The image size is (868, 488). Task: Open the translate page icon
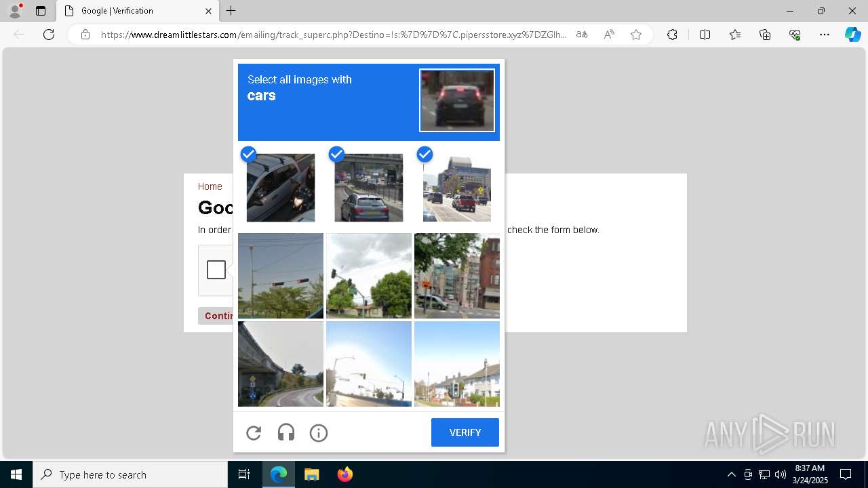582,35
